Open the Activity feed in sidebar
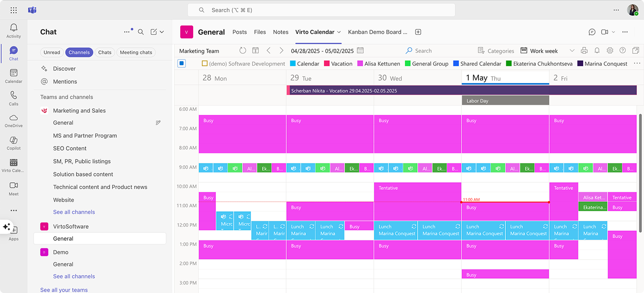Screen dimensions: 644x293 (13, 31)
